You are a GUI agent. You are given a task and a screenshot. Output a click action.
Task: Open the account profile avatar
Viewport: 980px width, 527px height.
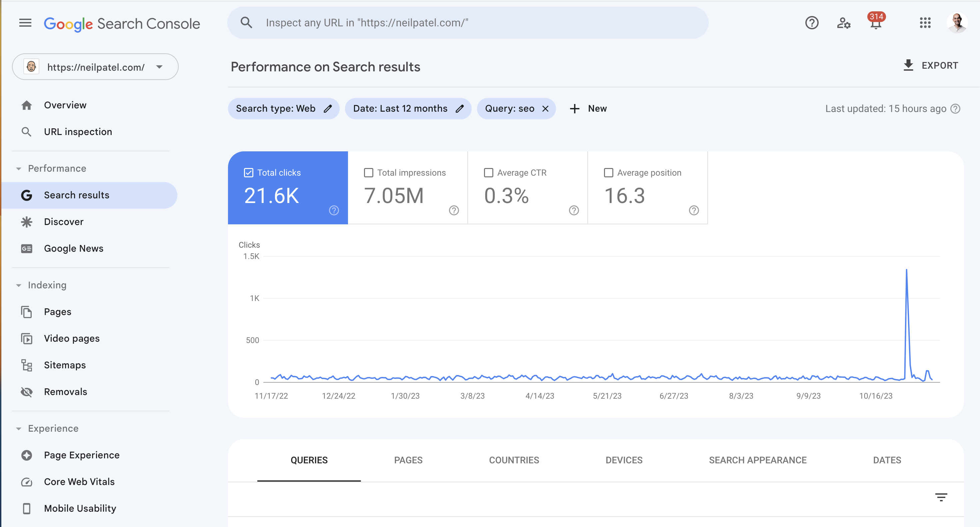[x=957, y=23]
